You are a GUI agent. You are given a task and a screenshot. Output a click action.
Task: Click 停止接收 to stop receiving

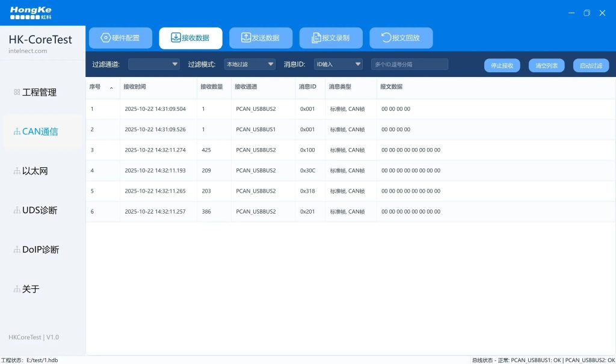click(502, 65)
